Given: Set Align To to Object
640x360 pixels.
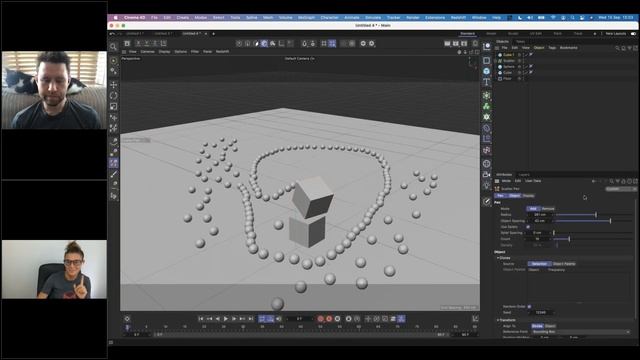Looking at the screenshot, I should (x=550, y=326).
